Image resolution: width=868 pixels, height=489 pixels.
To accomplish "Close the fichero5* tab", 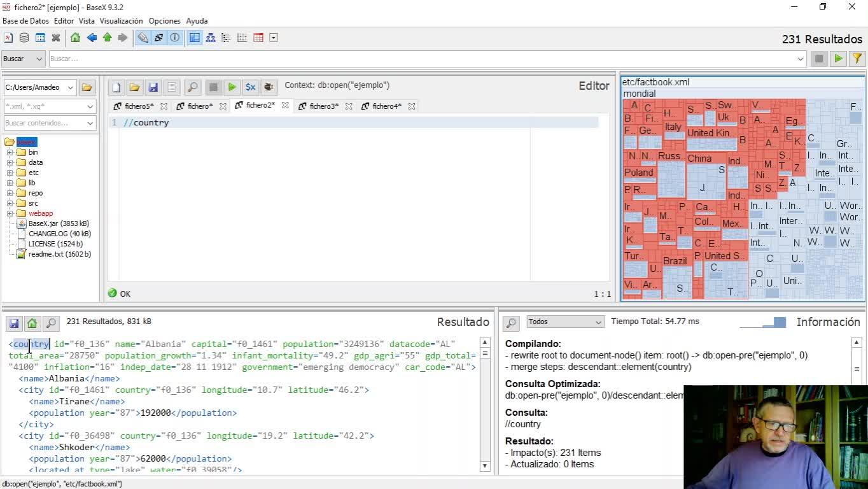I will pos(164,106).
